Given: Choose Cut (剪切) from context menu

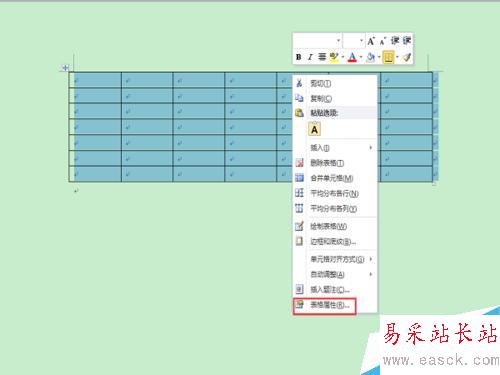Looking at the screenshot, I should click(x=335, y=83).
